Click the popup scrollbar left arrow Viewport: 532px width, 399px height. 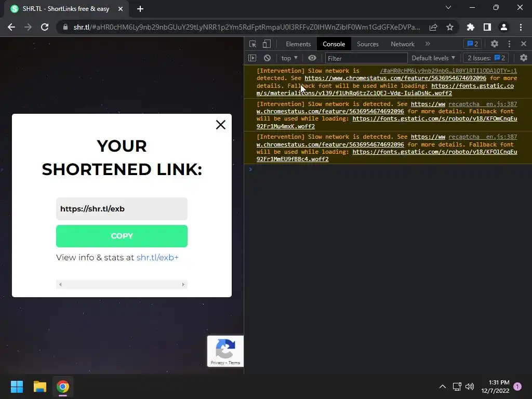(x=60, y=284)
